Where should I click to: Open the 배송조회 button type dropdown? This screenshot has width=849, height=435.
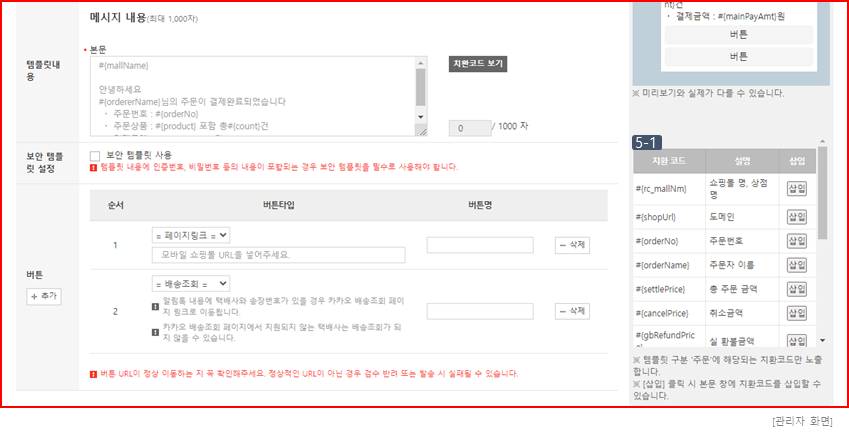191,284
